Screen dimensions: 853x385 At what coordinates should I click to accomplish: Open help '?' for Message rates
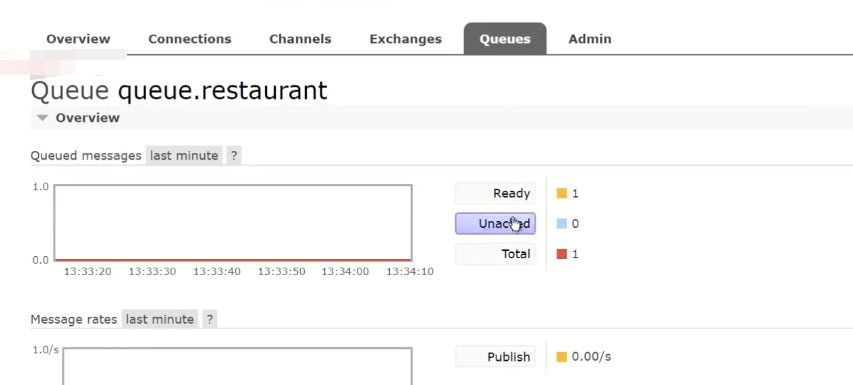click(209, 319)
